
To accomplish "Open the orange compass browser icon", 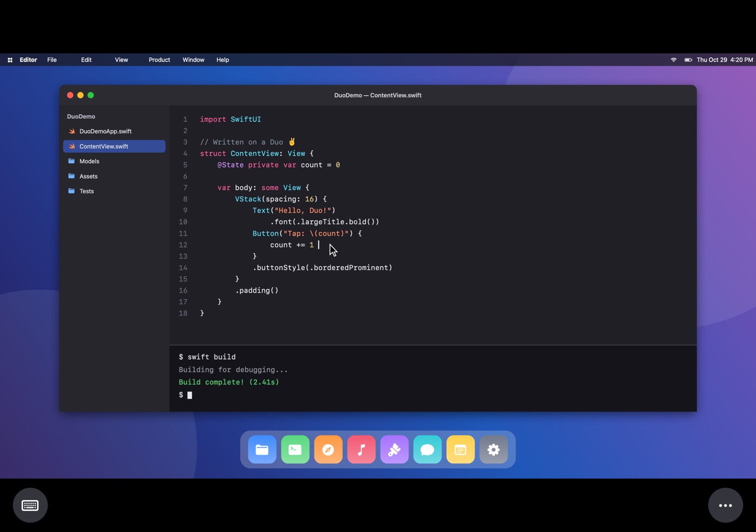I will tap(328, 449).
